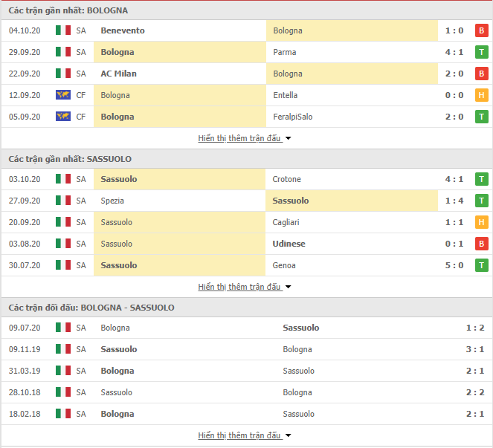Click orange H badge for Sassuolo-Cagliari match
The image size is (493, 448).
pyautogui.click(x=481, y=222)
